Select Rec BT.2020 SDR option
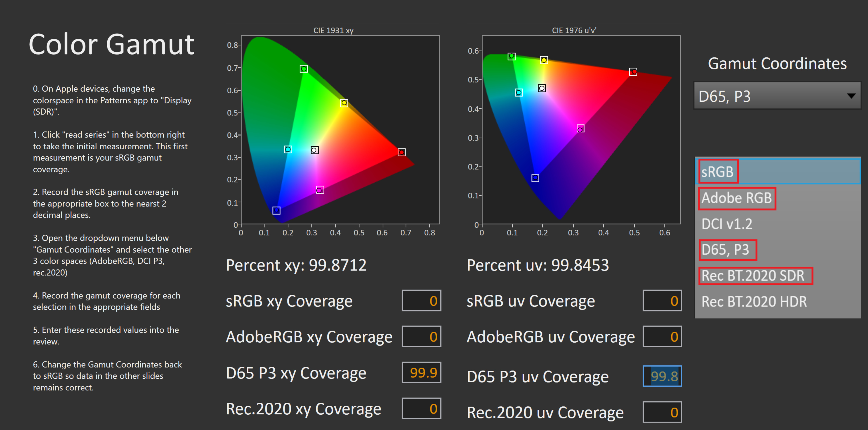868x430 pixels. tap(753, 276)
